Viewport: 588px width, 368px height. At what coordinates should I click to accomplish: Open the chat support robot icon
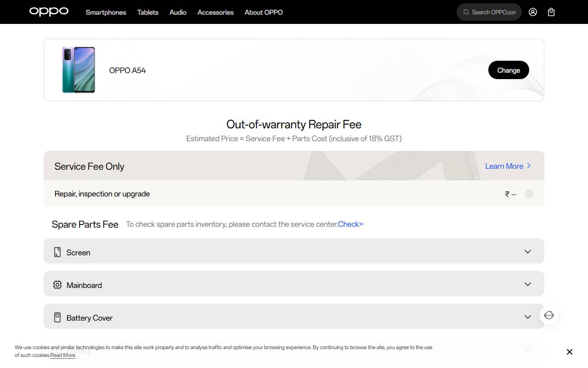click(x=549, y=315)
